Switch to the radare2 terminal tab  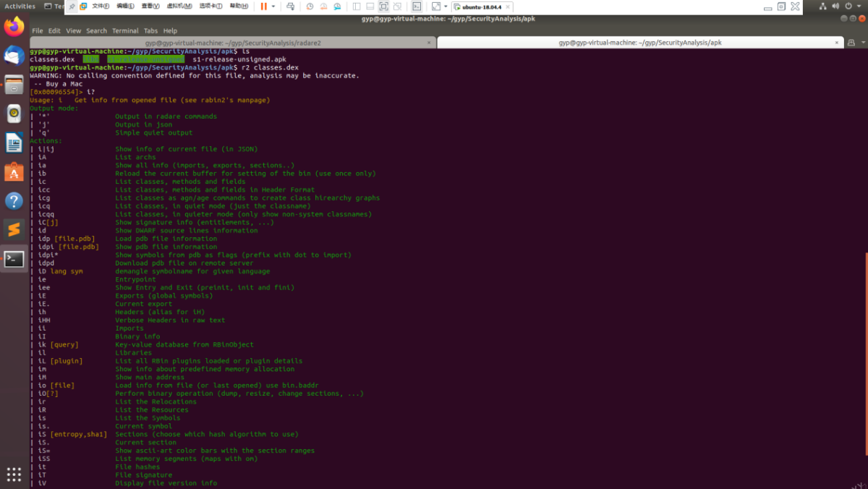233,43
